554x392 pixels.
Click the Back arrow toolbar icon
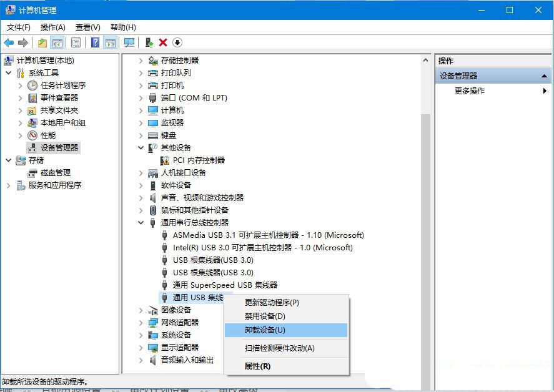click(x=9, y=42)
